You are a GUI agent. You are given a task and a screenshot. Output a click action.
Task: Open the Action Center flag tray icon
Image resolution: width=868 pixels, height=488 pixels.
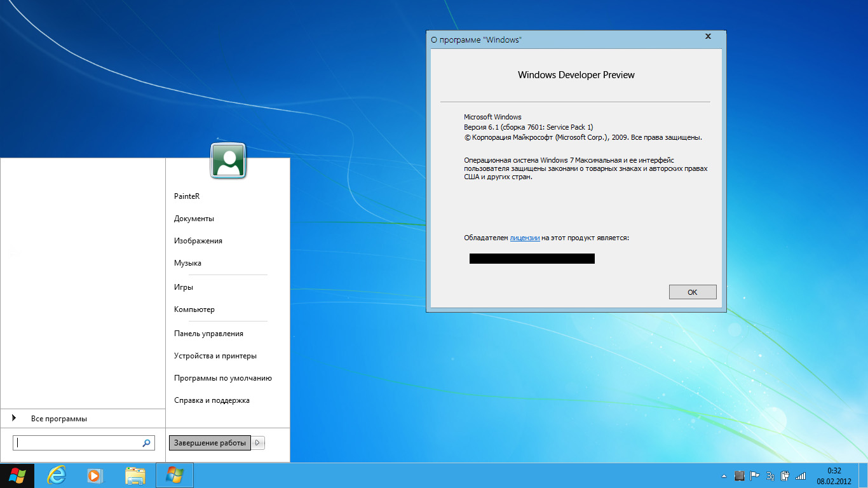(x=755, y=475)
